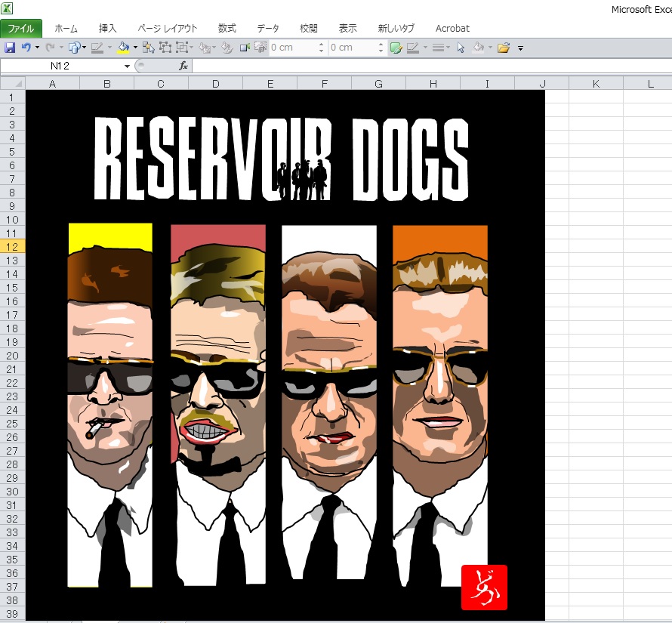Switch to the ホーム tab
The width and height of the screenshot is (672, 623).
point(66,28)
